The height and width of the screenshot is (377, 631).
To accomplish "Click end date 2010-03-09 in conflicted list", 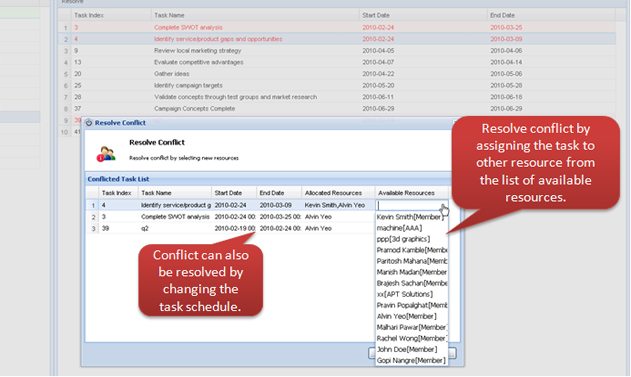I will pos(276,206).
